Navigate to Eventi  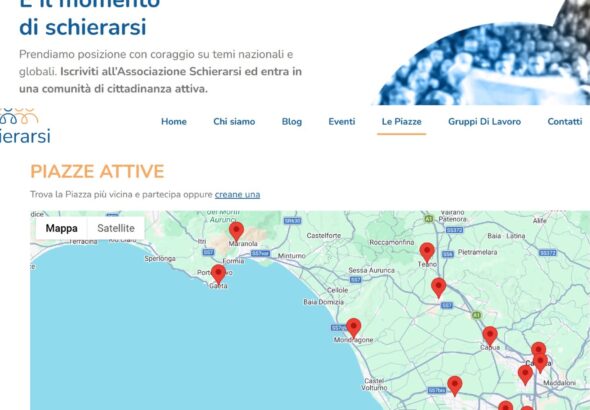342,122
